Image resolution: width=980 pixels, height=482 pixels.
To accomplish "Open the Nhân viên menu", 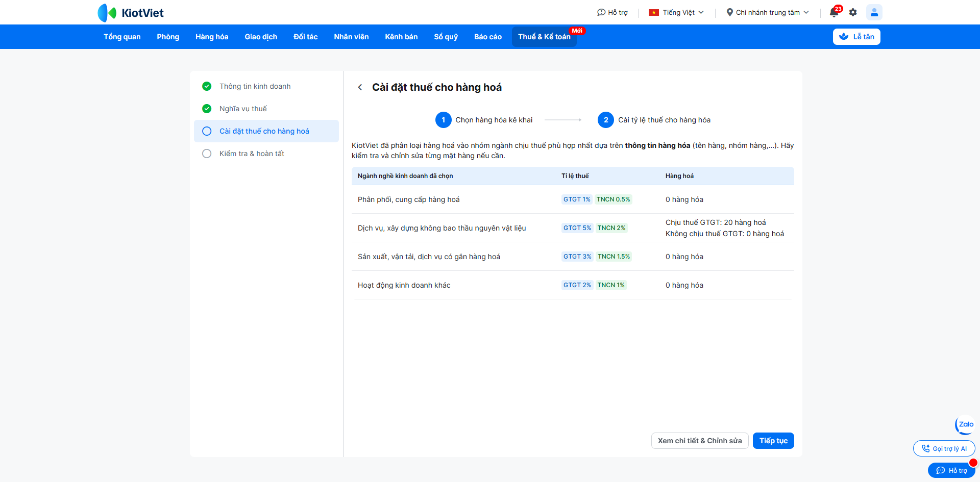I will pyautogui.click(x=351, y=37).
